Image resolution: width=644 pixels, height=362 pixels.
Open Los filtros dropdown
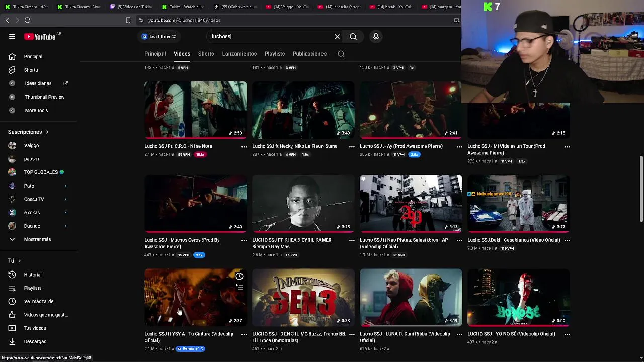(159, 37)
